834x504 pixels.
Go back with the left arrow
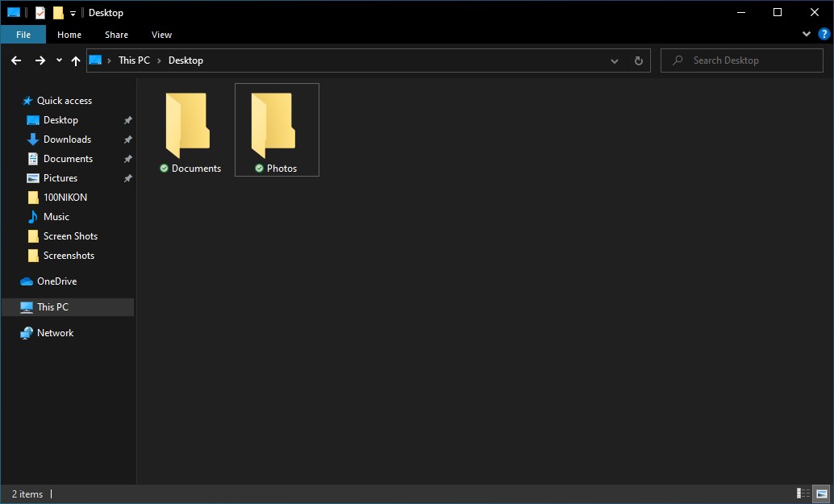(x=16, y=60)
